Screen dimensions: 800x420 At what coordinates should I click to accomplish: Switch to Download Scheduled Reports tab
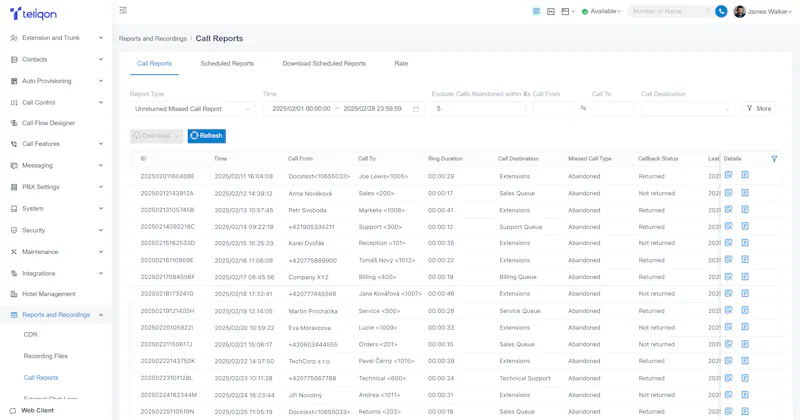pyautogui.click(x=324, y=63)
